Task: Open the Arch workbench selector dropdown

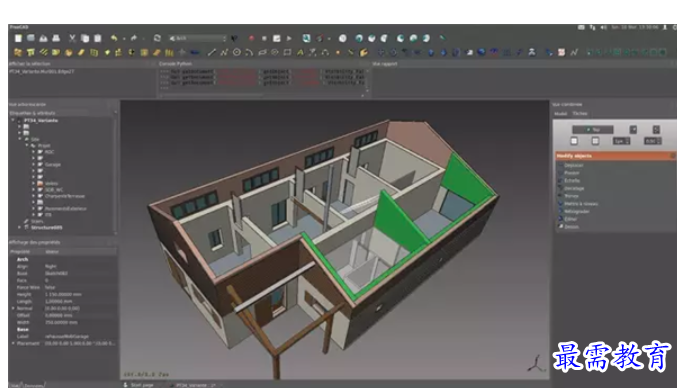Action: click(197, 38)
